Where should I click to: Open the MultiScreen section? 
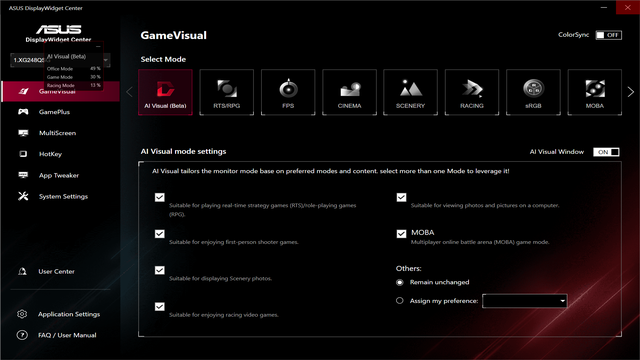pyautogui.click(x=60, y=133)
